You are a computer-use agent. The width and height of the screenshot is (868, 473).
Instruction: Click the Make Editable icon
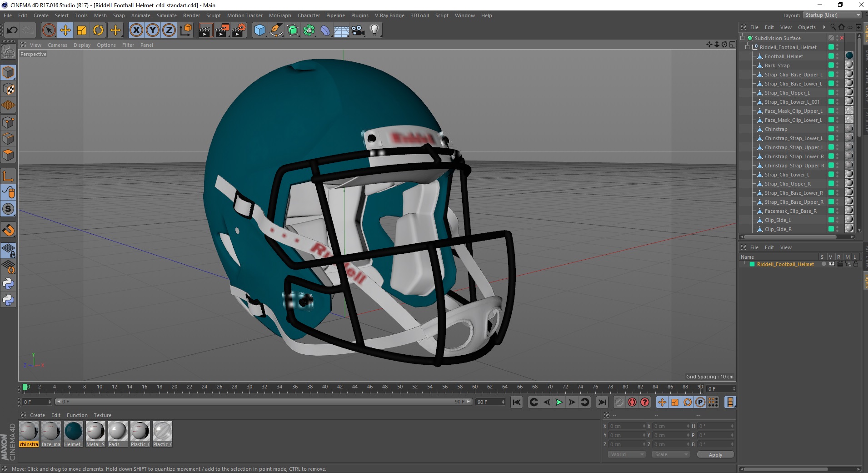[8, 52]
